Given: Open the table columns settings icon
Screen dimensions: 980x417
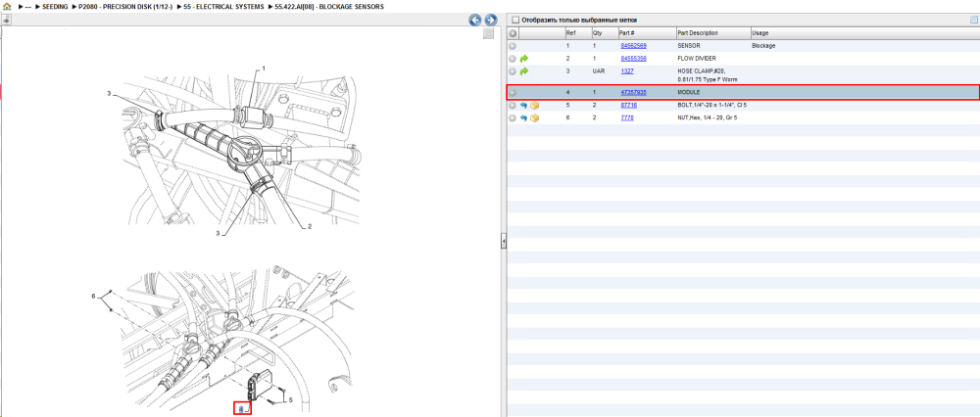Looking at the screenshot, I should (x=974, y=20).
